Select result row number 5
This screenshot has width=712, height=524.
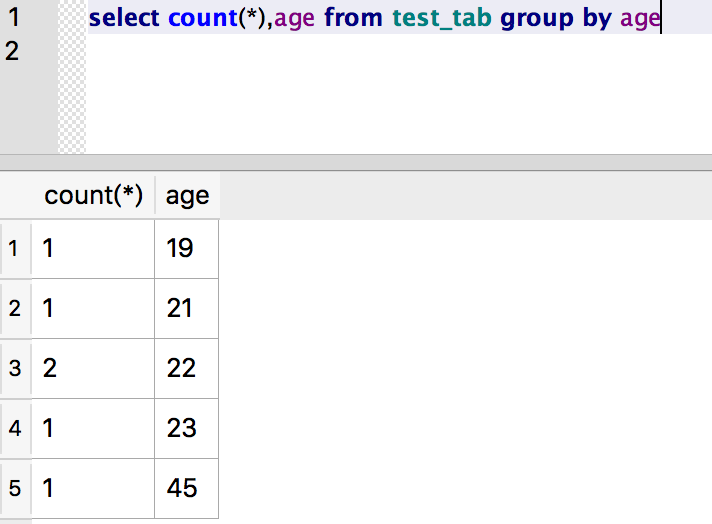click(15, 489)
